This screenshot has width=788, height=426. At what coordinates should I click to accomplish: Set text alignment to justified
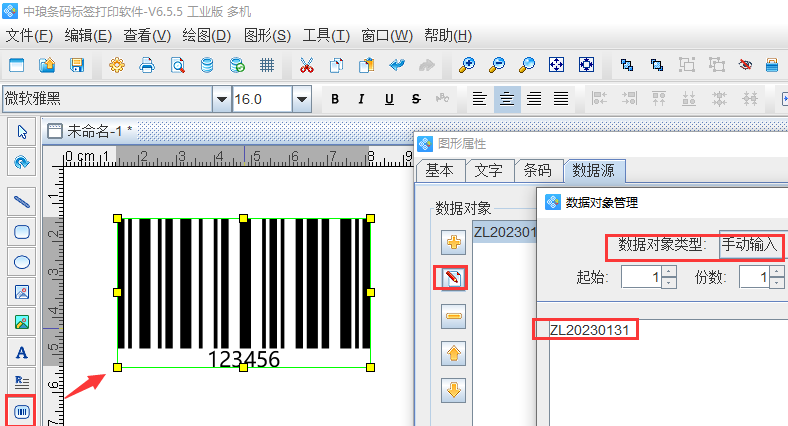pyautogui.click(x=561, y=98)
